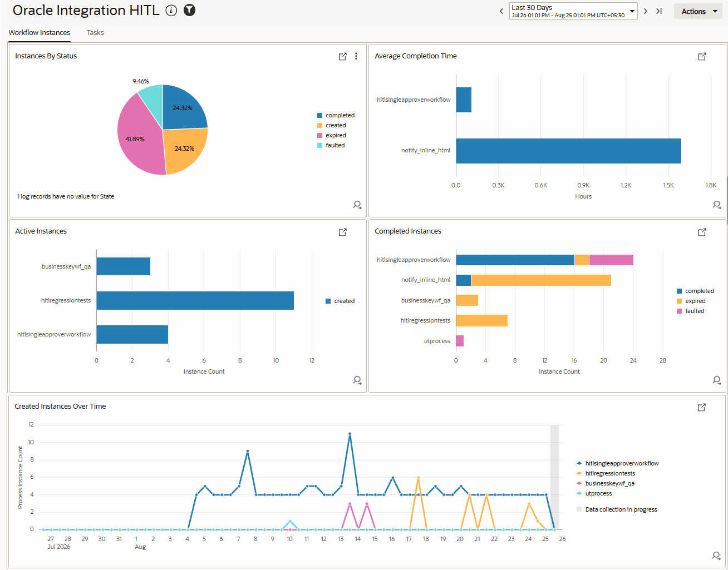Toggle faulted legend in Completed Instances
The height and width of the screenshot is (570, 728).
[691, 311]
